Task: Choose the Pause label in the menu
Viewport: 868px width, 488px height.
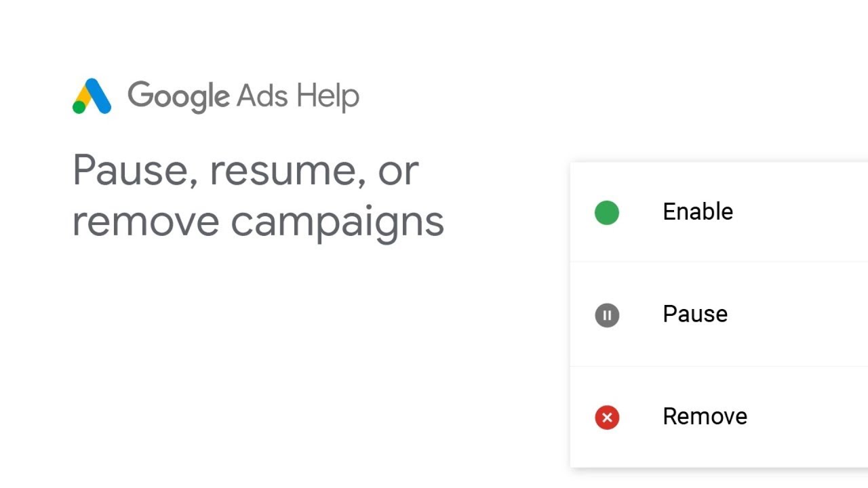Action: pos(694,314)
